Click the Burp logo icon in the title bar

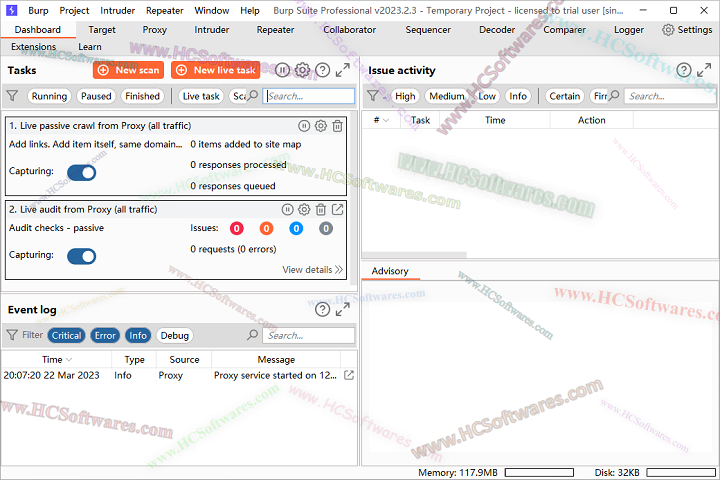tap(11, 10)
